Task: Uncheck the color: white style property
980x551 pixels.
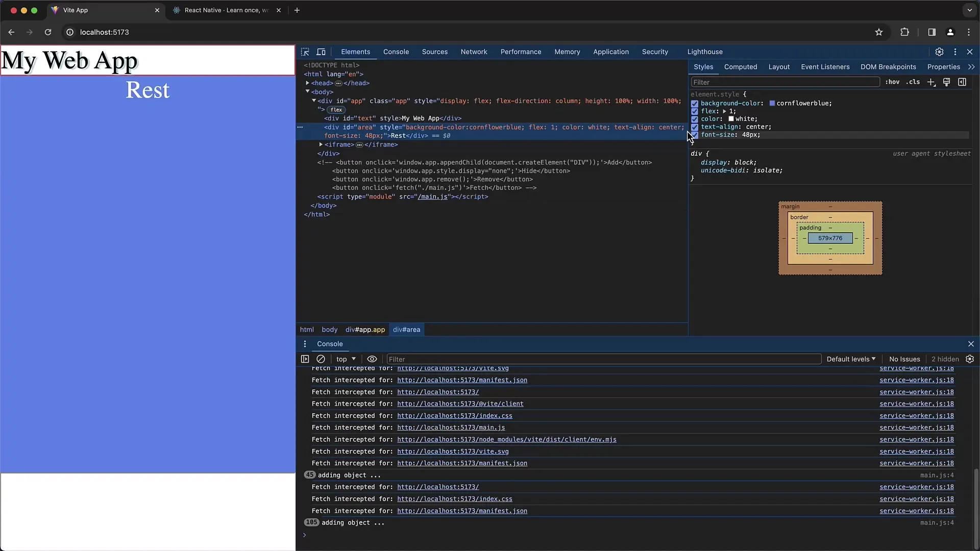Action: pyautogui.click(x=694, y=119)
